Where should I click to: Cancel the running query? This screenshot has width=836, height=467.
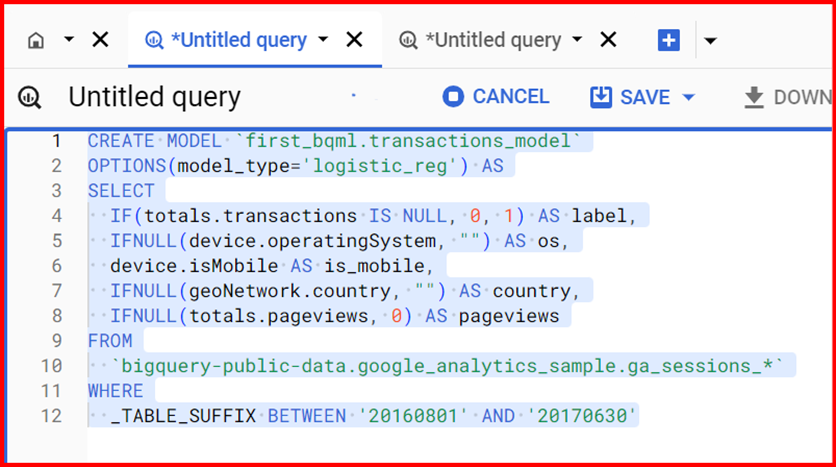tap(495, 96)
